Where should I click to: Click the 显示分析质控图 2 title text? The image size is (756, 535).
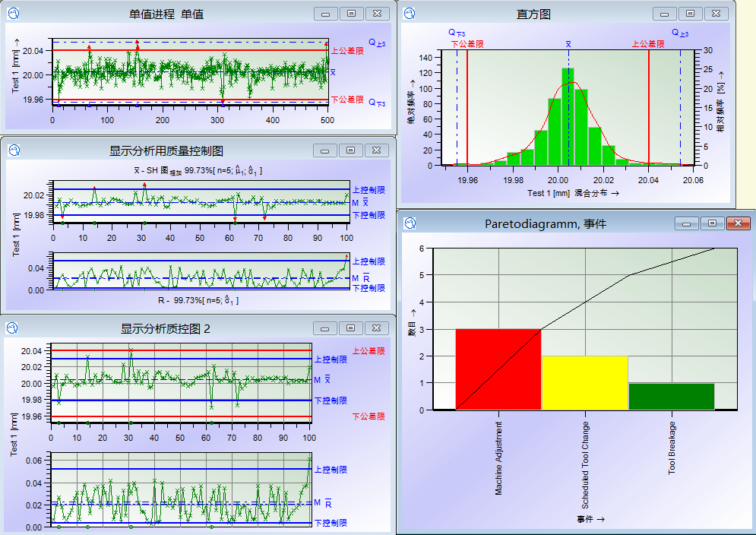166,328
